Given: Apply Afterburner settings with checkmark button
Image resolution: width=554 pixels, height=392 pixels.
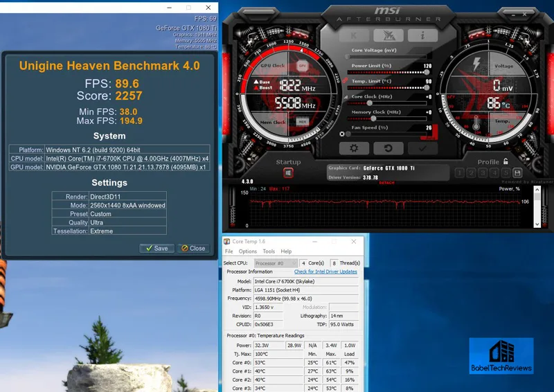Looking at the screenshot, I should (x=422, y=148).
